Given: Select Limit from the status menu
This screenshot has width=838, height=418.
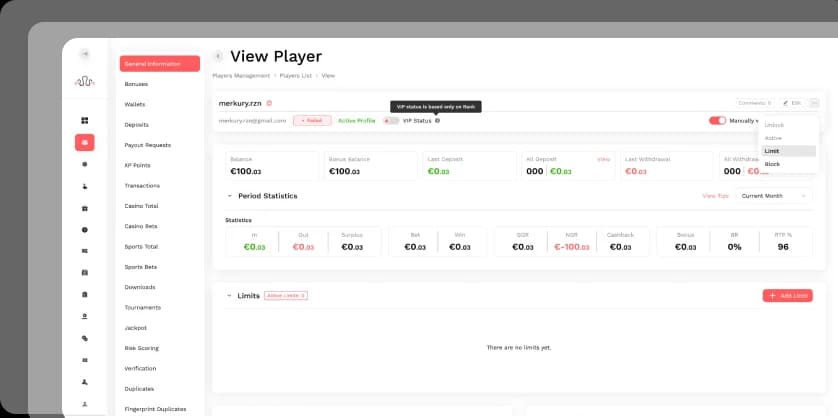Looking at the screenshot, I should (x=772, y=151).
